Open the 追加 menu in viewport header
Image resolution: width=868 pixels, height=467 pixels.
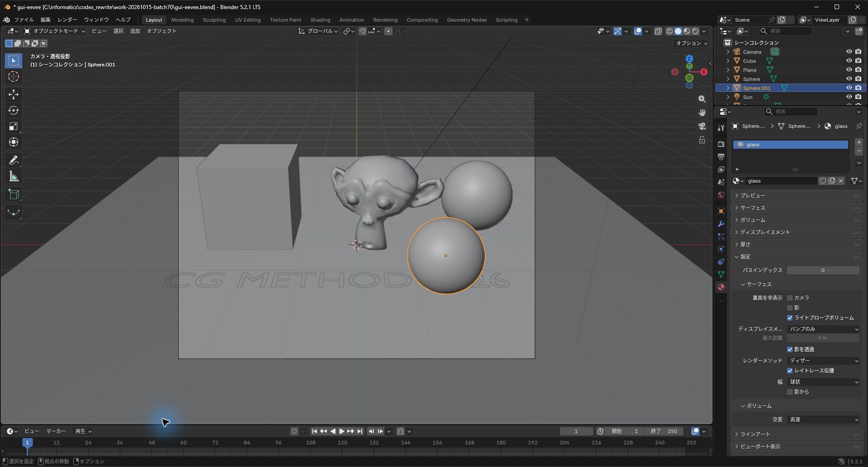[135, 31]
